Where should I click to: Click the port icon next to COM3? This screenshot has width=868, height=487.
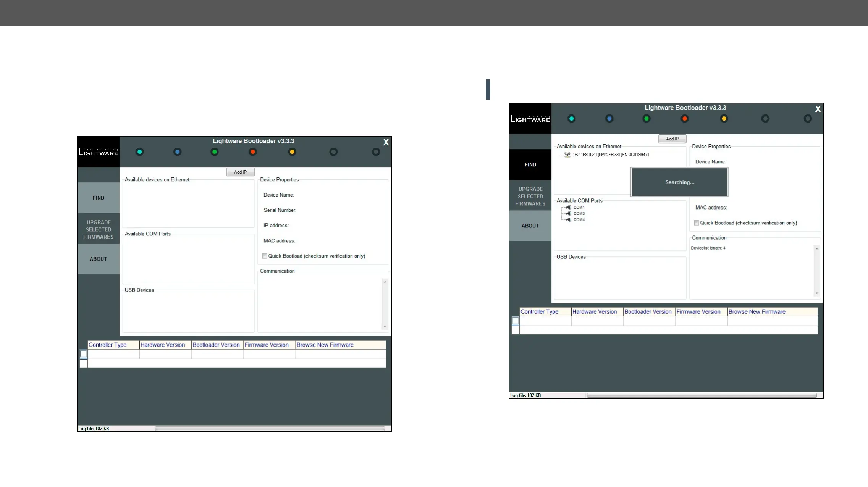[569, 214]
